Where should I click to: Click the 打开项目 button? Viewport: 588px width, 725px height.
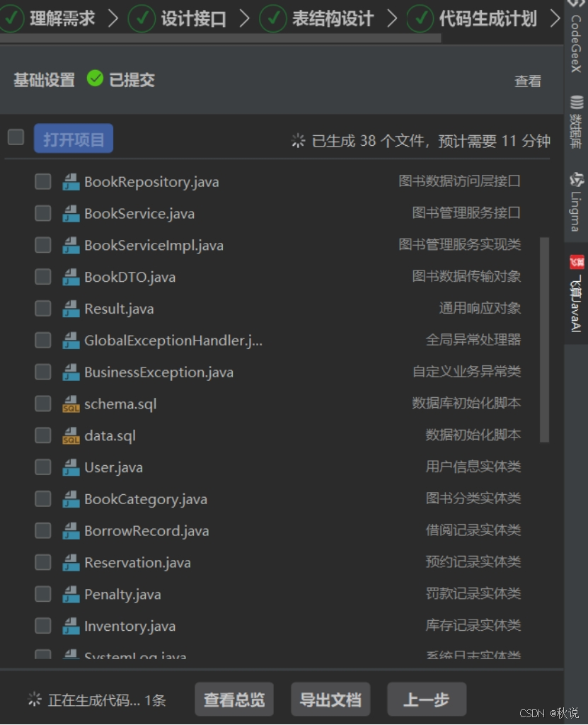tap(73, 139)
